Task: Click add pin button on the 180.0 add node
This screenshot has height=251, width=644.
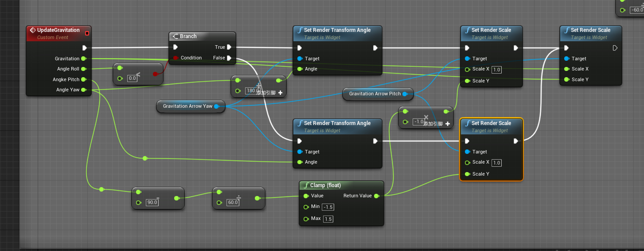Action: pos(280,93)
